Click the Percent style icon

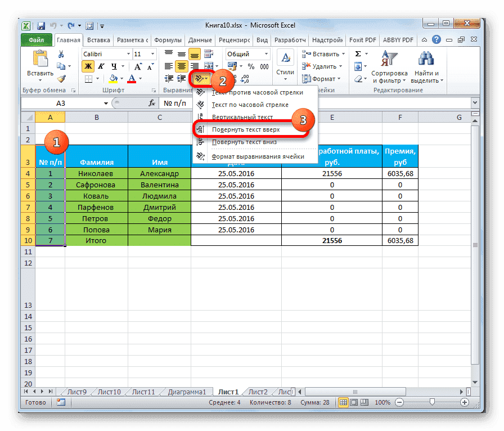[x=251, y=65]
